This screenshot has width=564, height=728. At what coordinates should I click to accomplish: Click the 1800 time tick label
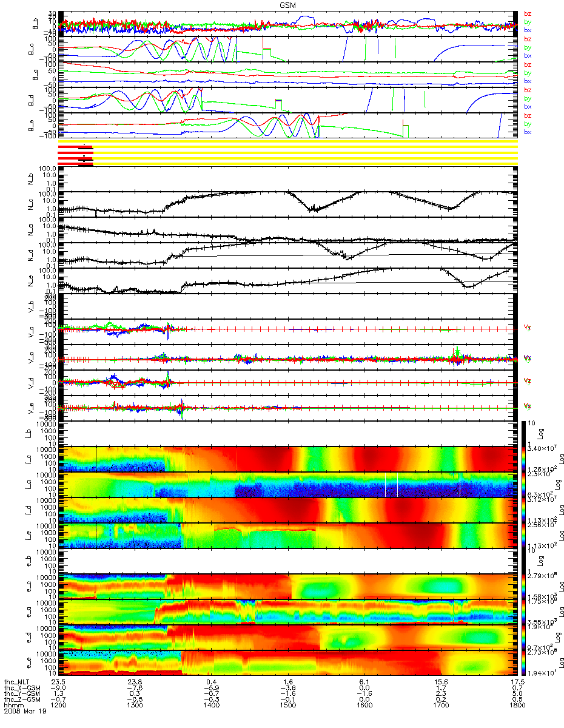point(517,706)
